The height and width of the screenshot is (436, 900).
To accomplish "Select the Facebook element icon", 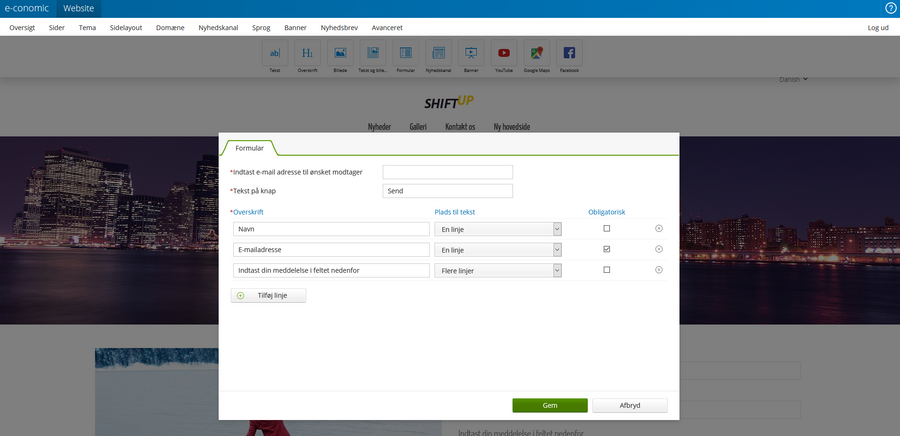I will pyautogui.click(x=569, y=53).
